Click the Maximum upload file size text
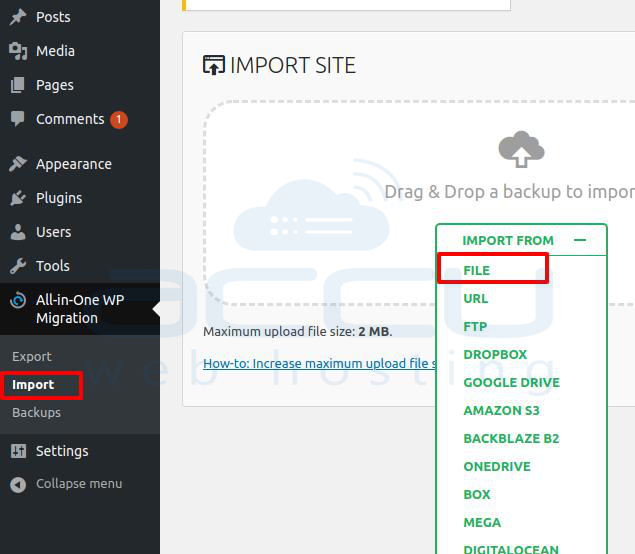The height and width of the screenshot is (554, 635). [x=298, y=331]
